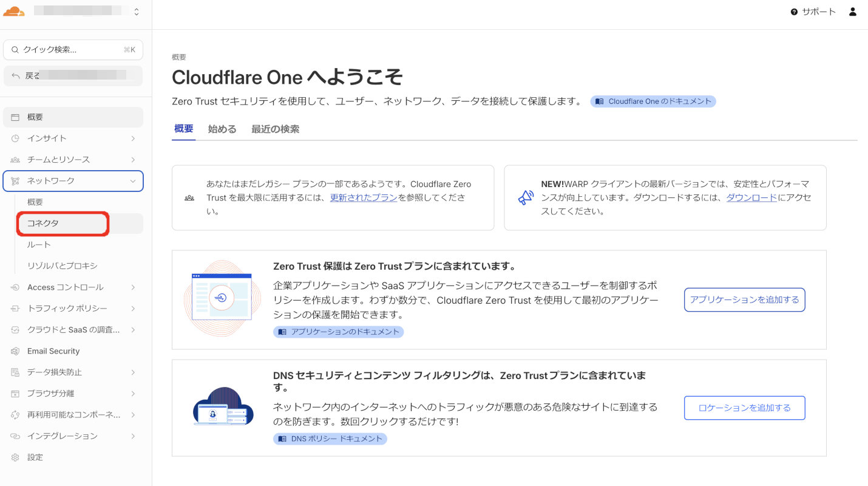Click the 概要 window icon in the sidebar
Viewport: 868px width, 486px height.
point(15,117)
